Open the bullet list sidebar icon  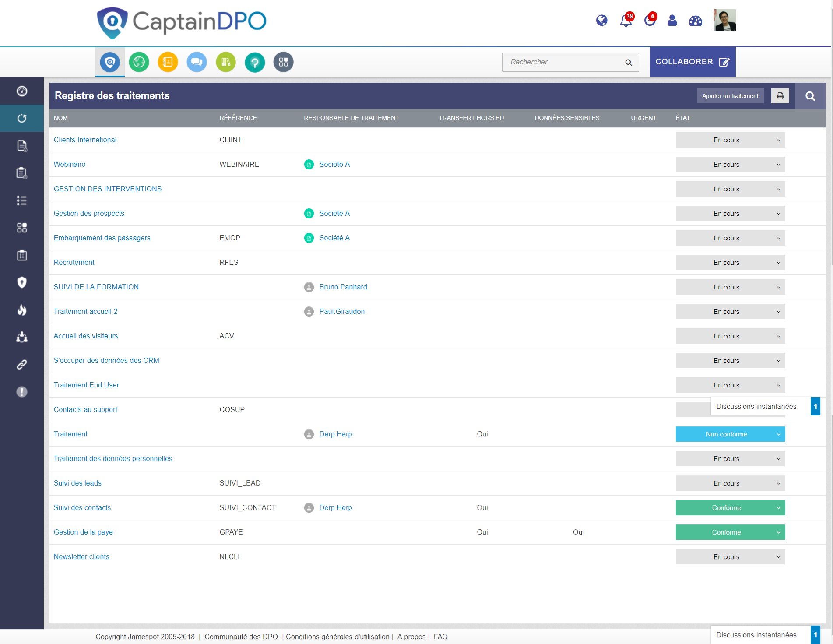tap(22, 201)
